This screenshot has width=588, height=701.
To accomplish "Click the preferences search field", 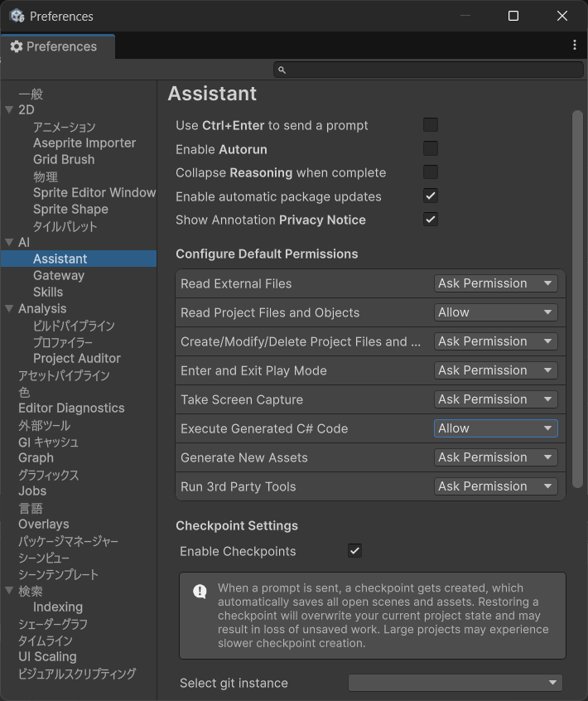I will [x=428, y=70].
